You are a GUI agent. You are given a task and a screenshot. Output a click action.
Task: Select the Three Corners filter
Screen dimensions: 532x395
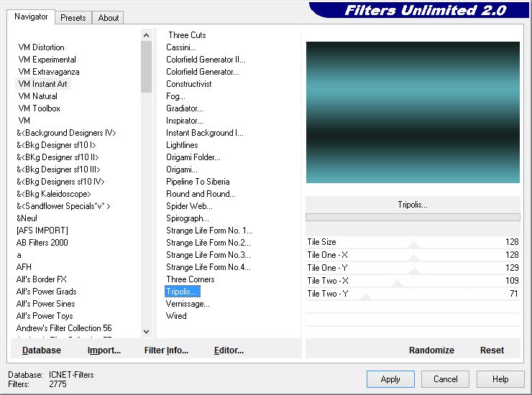point(191,279)
